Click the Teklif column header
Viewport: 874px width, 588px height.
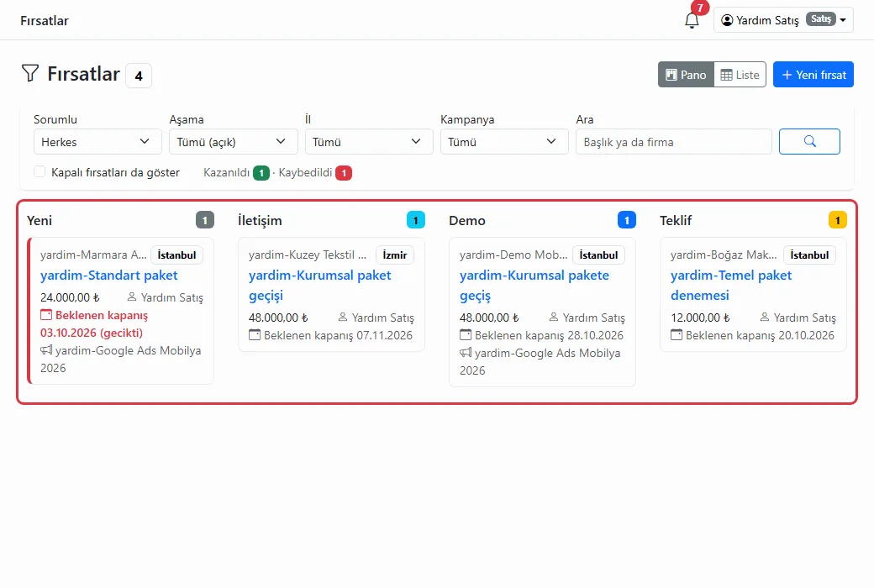click(676, 220)
